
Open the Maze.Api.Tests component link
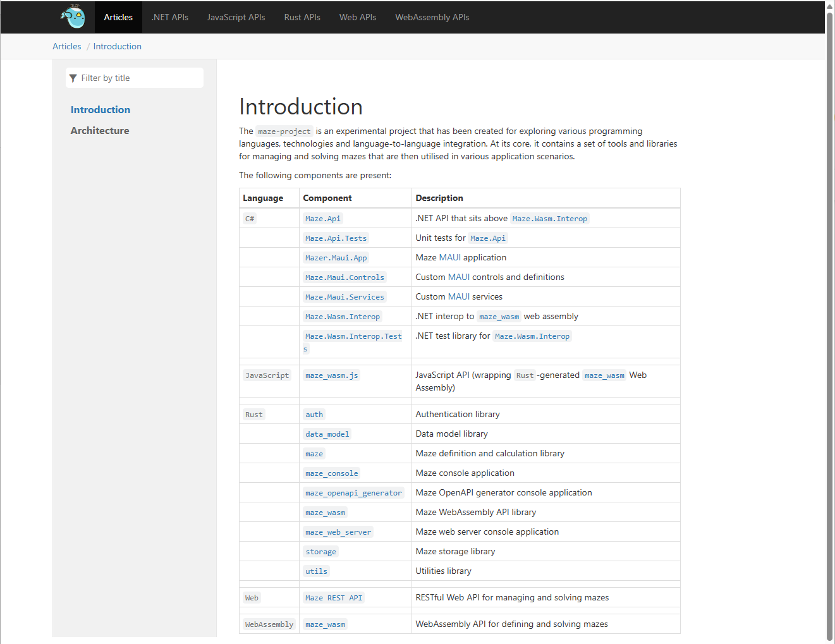pos(336,238)
